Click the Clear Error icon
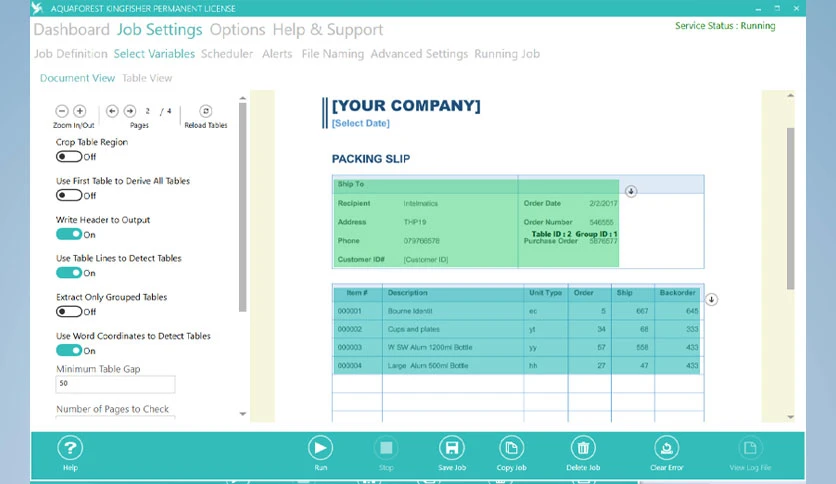Screen dimensions: 836x484 666,448
